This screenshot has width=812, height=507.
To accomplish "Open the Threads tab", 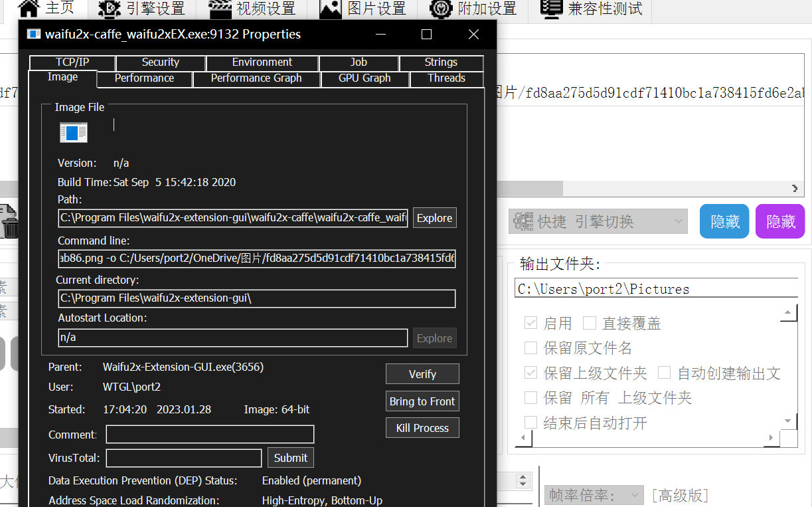I will point(446,78).
